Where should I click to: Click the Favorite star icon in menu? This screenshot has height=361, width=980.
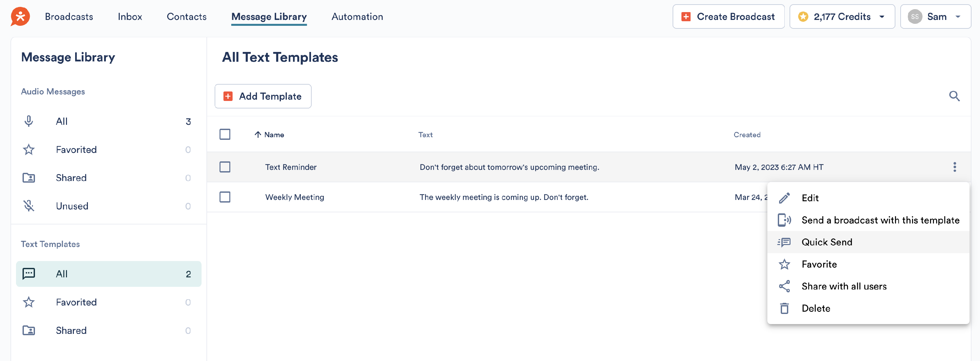[784, 264]
